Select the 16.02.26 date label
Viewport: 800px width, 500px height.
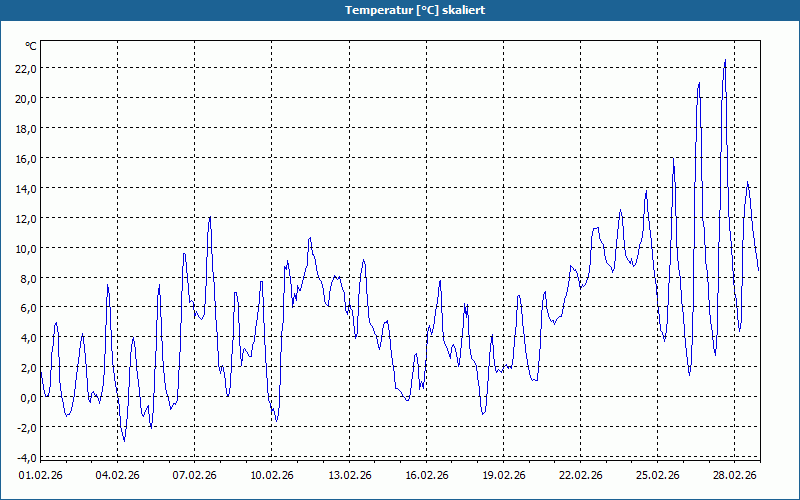[x=427, y=476]
